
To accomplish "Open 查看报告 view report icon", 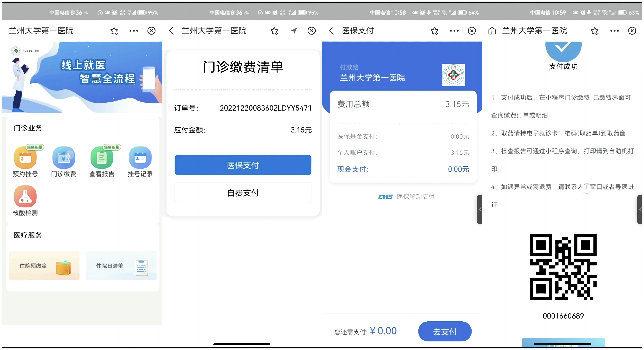I will [x=102, y=157].
